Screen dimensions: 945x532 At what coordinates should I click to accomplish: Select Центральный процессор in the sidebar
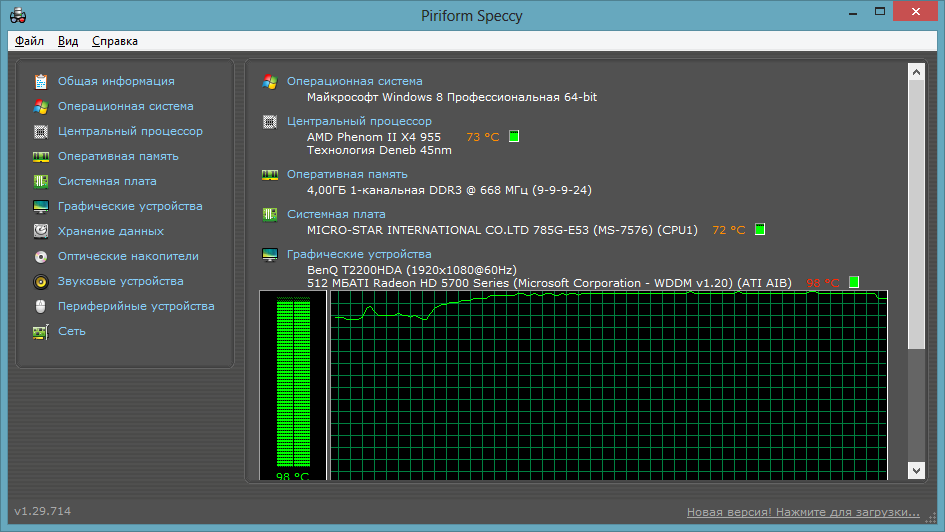[x=130, y=131]
